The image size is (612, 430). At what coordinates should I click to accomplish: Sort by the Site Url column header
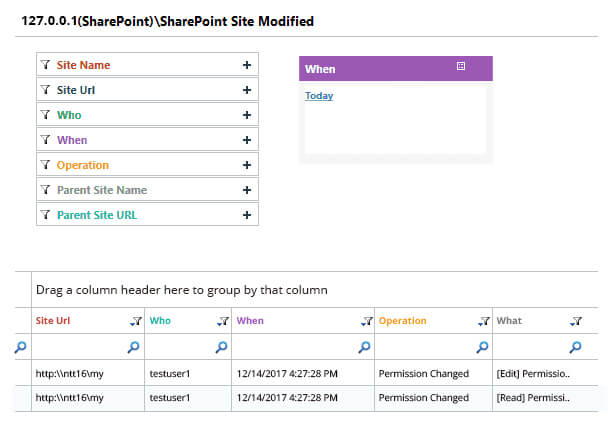point(53,321)
